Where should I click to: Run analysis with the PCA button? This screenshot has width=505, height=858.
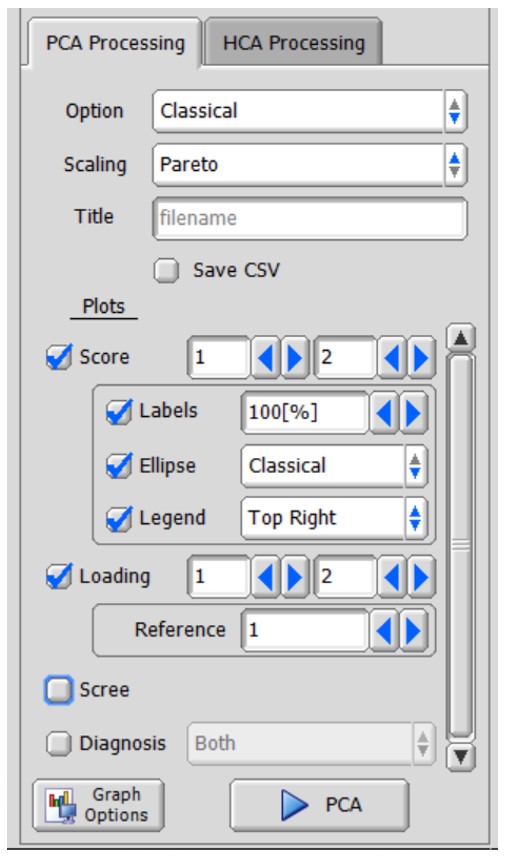click(x=320, y=805)
